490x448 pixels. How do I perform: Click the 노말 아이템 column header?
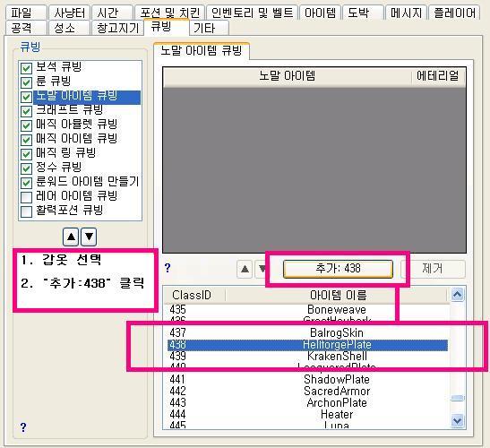point(288,76)
